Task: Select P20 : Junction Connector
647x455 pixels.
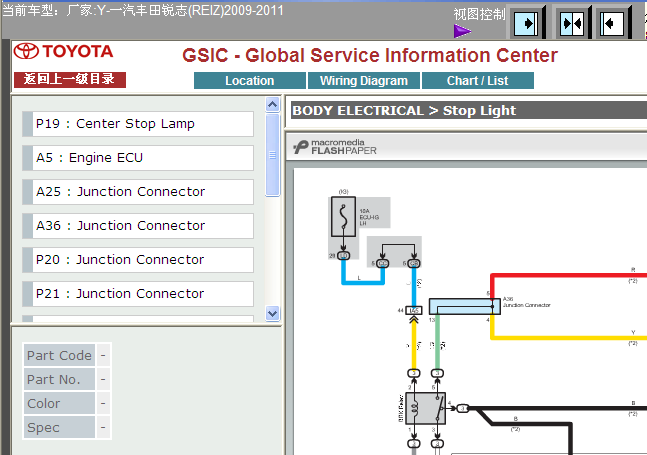Action: pyautogui.click(x=138, y=260)
